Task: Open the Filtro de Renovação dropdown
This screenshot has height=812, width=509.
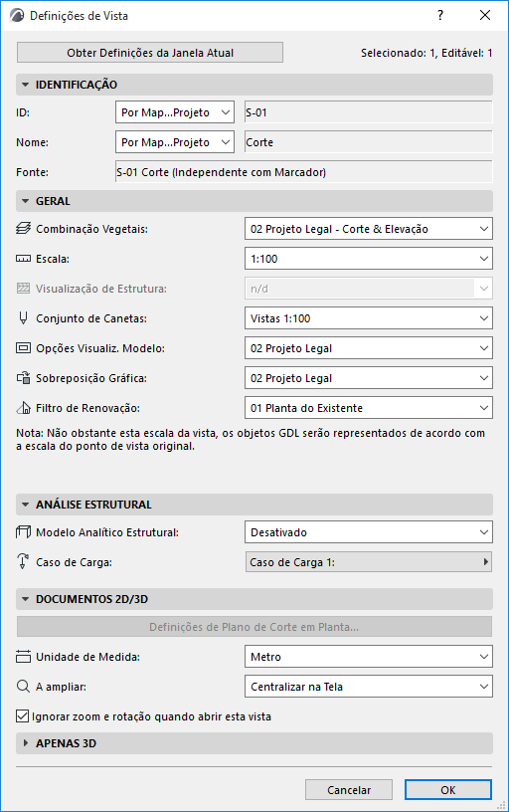Action: (368, 408)
